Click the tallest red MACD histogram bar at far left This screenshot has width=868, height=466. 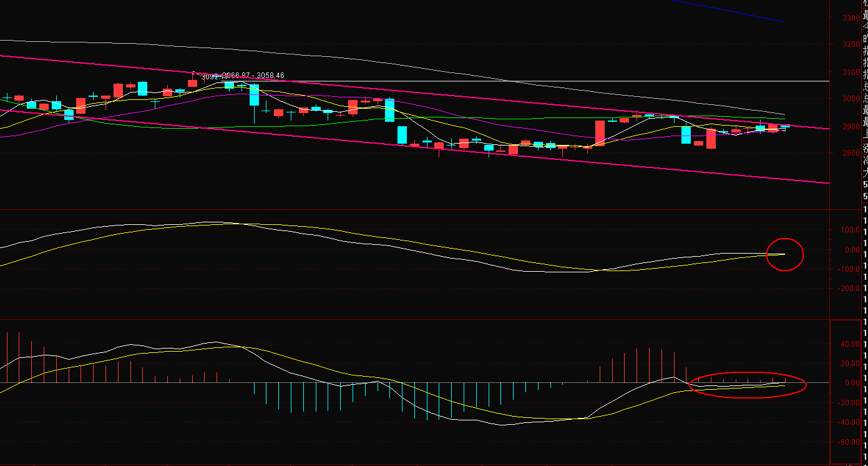coord(7,357)
